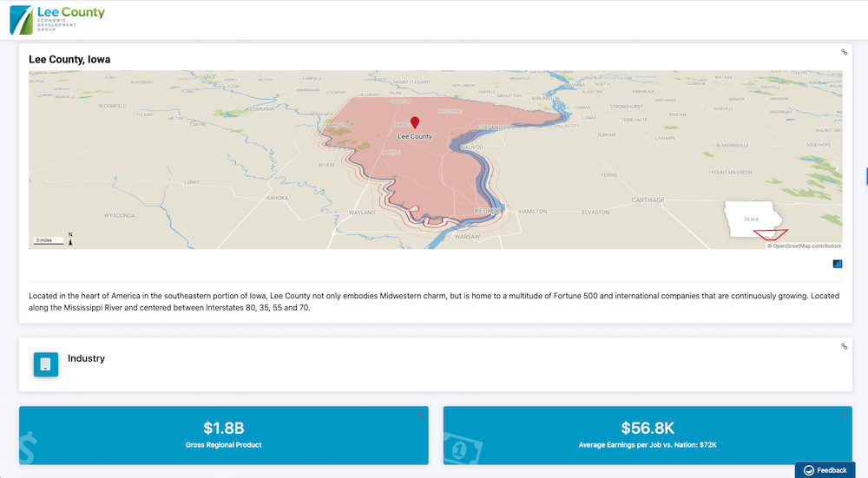Click the Iowa state inset minimap
Image resolution: width=868 pixels, height=478 pixels.
pyautogui.click(x=756, y=220)
